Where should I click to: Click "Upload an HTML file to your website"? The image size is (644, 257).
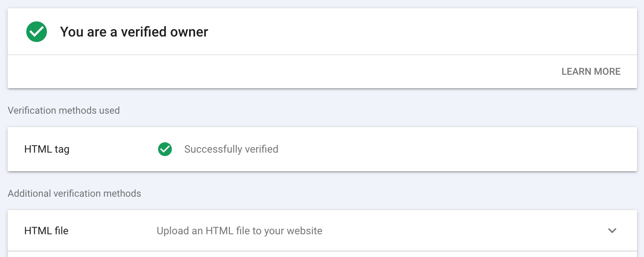240,231
